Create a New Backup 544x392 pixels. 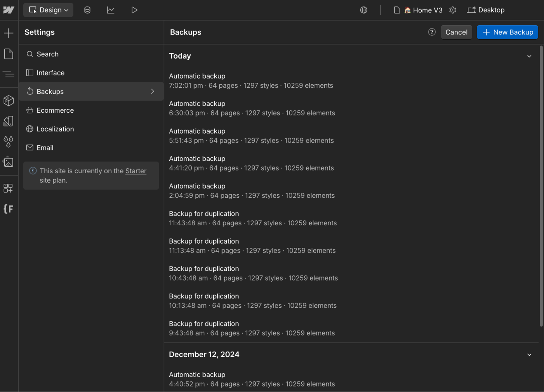point(507,32)
